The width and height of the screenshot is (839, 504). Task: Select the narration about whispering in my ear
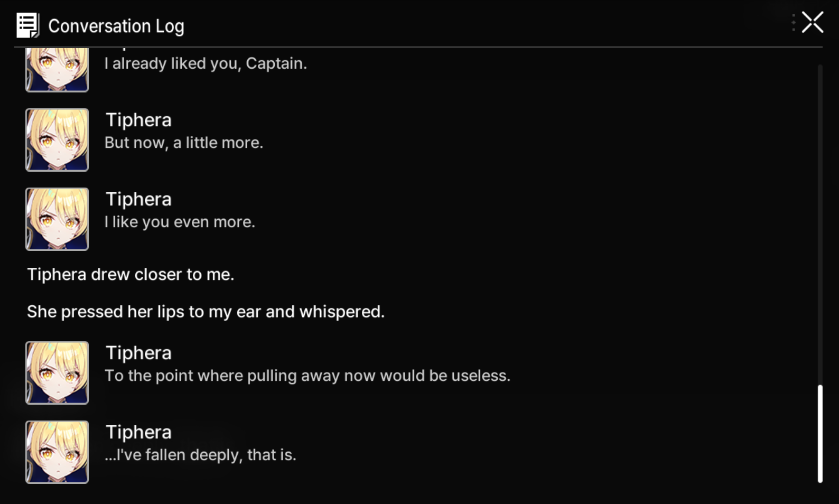click(206, 312)
